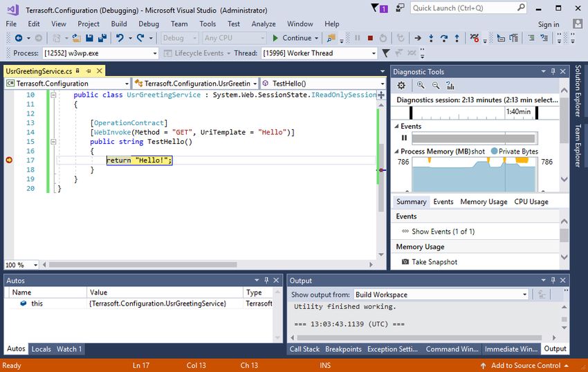Open the Continue button dropdown arrow
Image resolution: width=588 pixels, height=372 pixels.
coord(317,38)
